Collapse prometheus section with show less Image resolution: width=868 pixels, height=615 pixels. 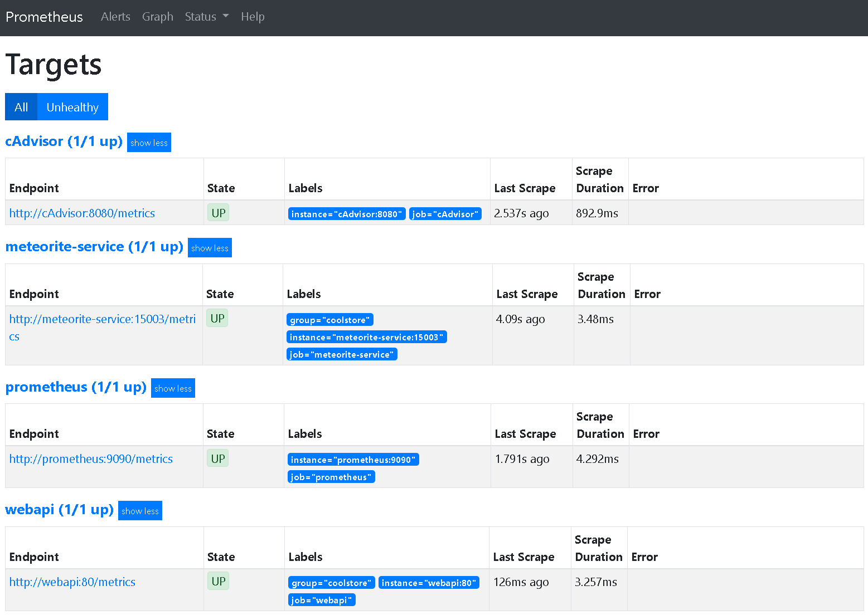[x=173, y=388]
